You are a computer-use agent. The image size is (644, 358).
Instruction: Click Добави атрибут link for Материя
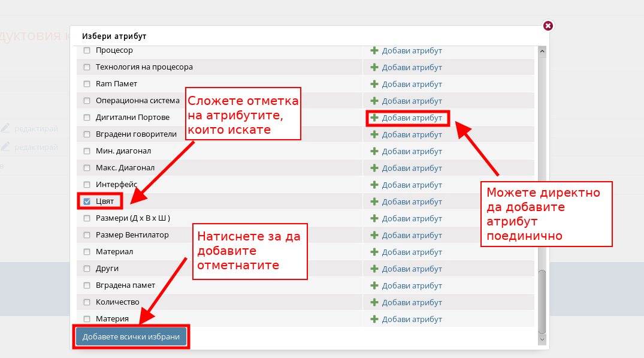[412, 319]
